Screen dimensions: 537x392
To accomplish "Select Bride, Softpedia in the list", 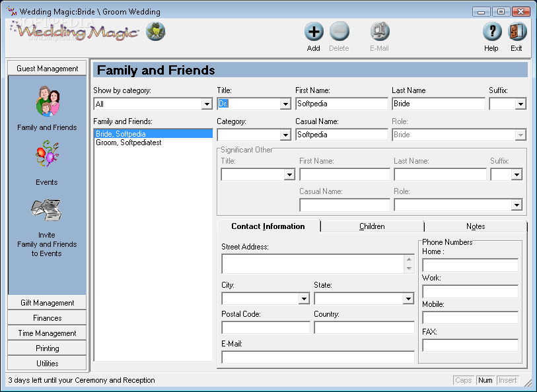I will click(153, 134).
